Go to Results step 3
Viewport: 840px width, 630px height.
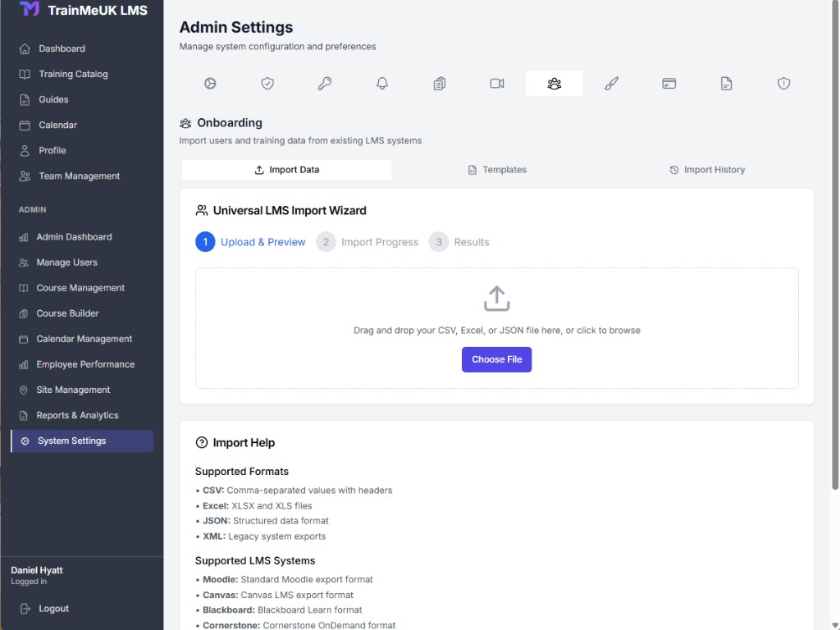point(459,242)
